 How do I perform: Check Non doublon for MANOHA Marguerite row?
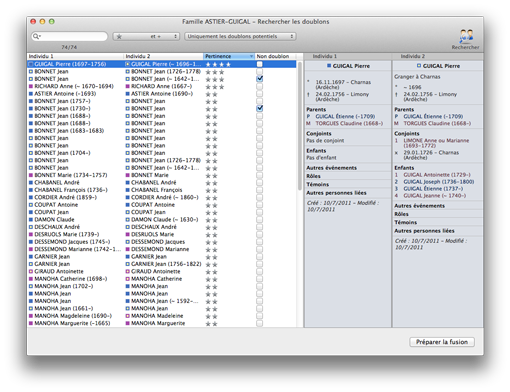point(260,323)
